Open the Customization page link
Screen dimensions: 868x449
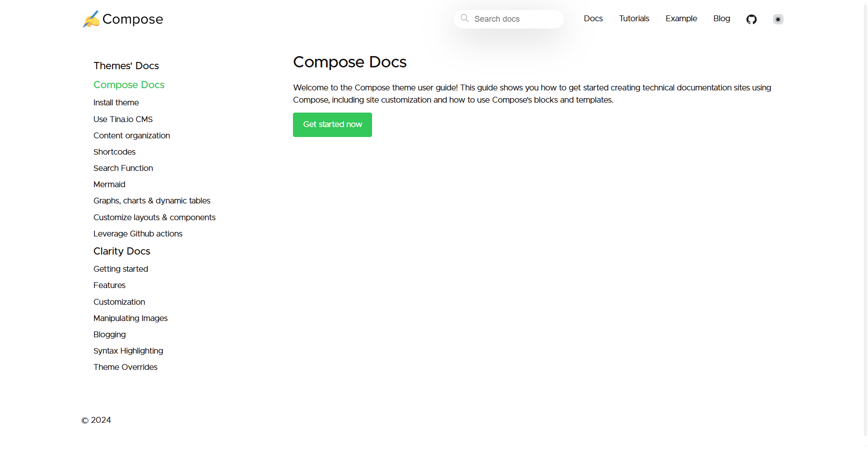119,302
